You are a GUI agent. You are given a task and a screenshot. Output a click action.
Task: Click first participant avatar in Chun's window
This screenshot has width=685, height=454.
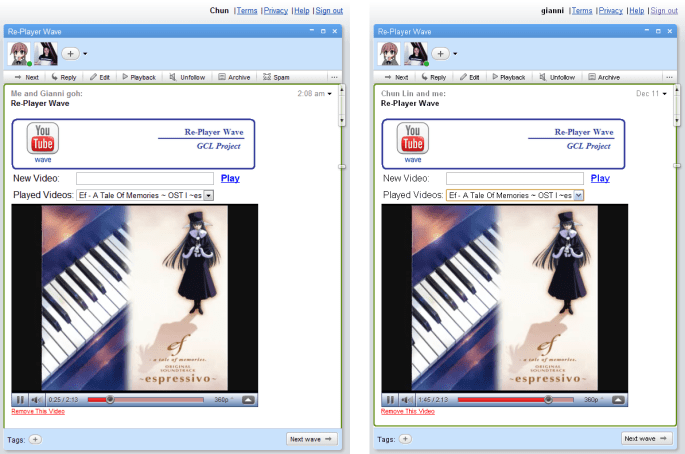tap(19, 54)
